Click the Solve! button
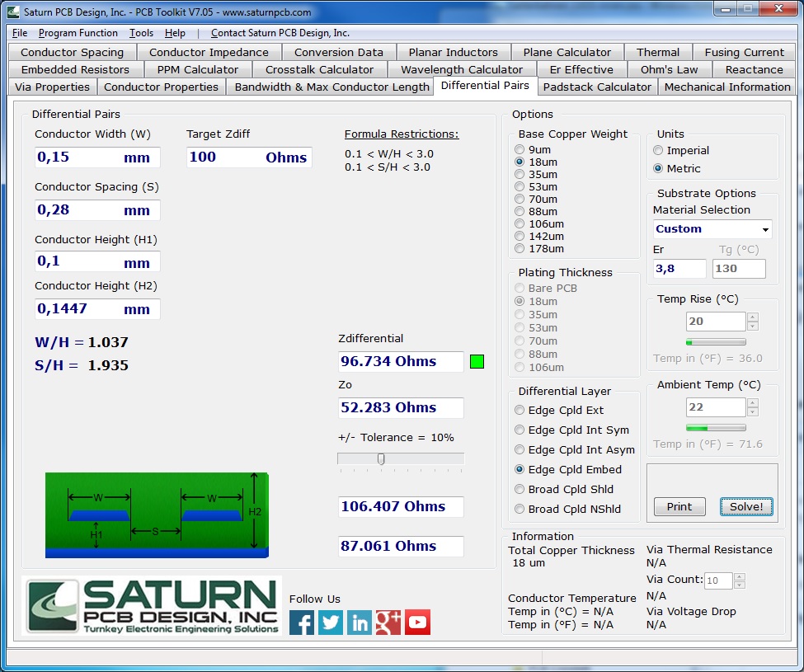804x672 pixels. pos(746,507)
